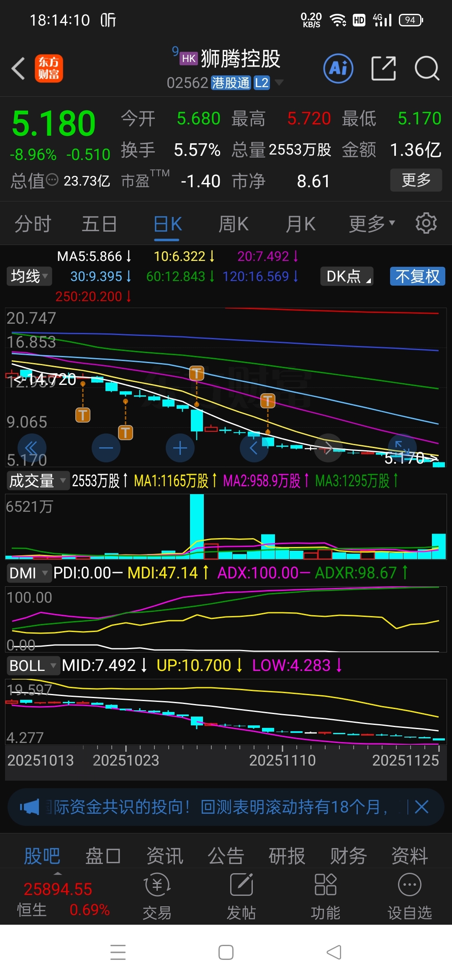Tap Android back triangle button

pos(334,952)
